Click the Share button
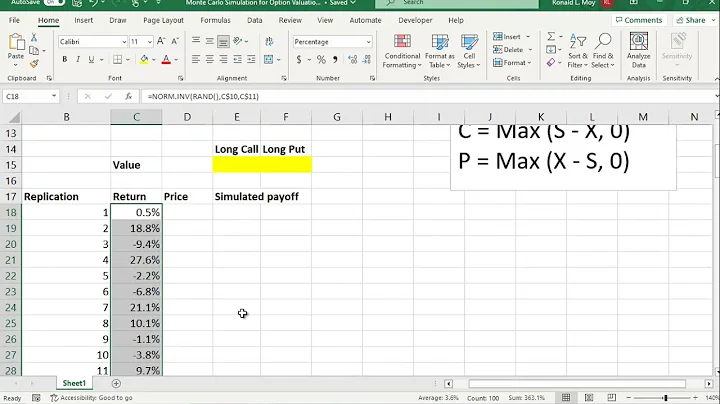This screenshot has width=720, height=404. [691, 20]
